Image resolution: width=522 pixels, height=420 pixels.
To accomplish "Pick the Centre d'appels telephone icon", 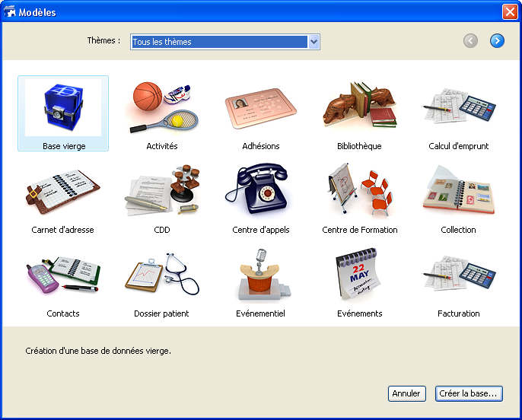I will click(x=261, y=192).
